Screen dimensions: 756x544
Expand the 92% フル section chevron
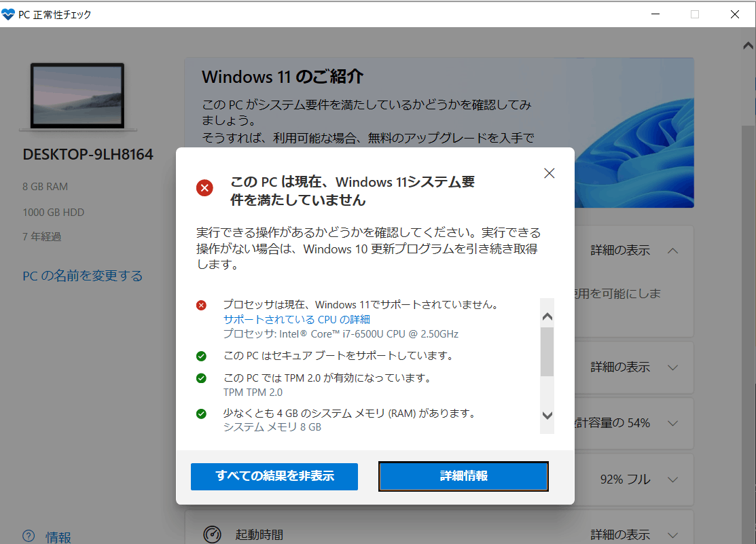[673, 479]
